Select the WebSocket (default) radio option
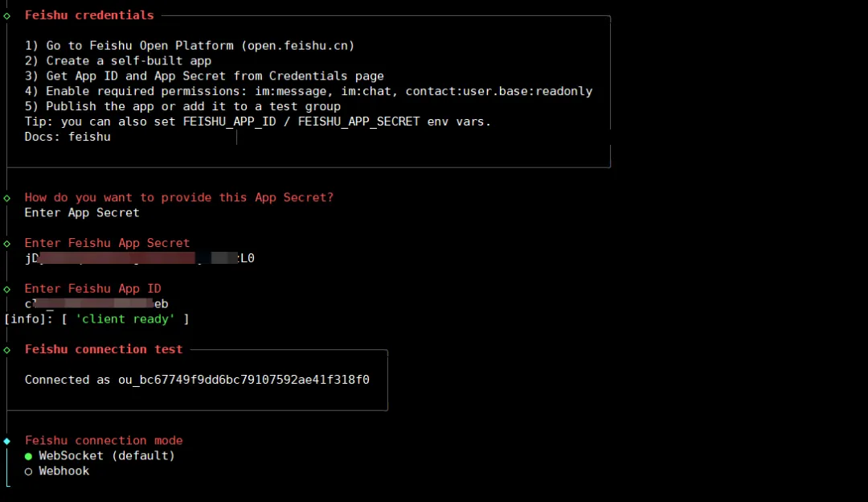This screenshot has height=502, width=868. click(x=100, y=455)
